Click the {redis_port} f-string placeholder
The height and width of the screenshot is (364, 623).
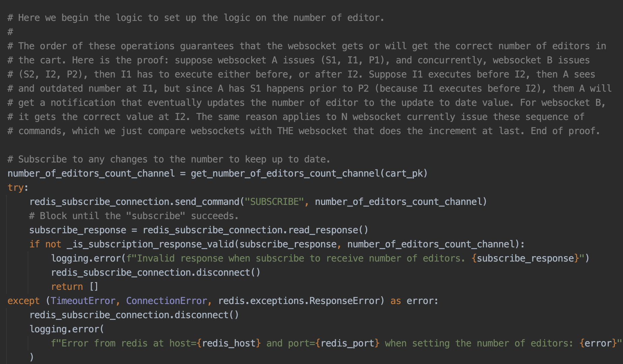coord(348,343)
